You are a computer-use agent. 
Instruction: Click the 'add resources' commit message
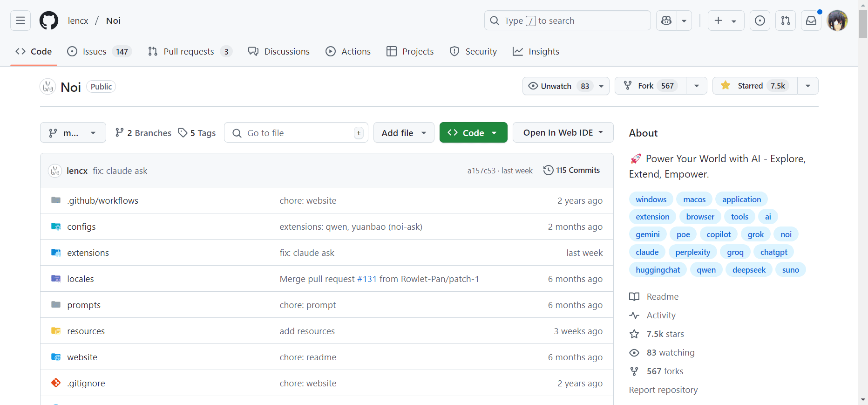(x=307, y=331)
